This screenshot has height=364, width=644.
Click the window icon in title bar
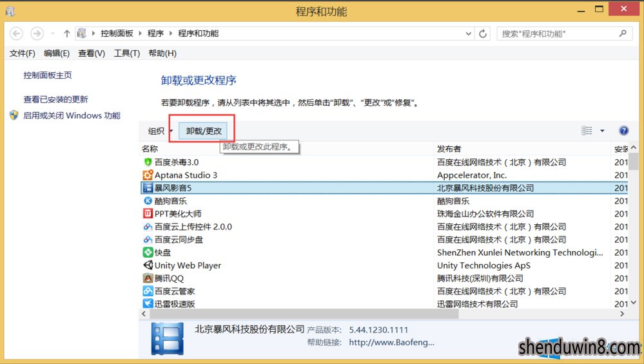coord(10,12)
